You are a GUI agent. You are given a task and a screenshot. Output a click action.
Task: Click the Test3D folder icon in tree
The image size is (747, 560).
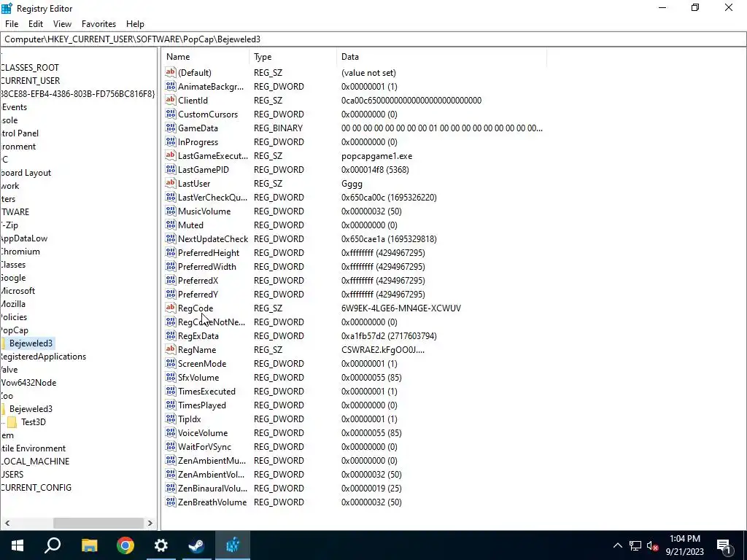[x=12, y=422]
